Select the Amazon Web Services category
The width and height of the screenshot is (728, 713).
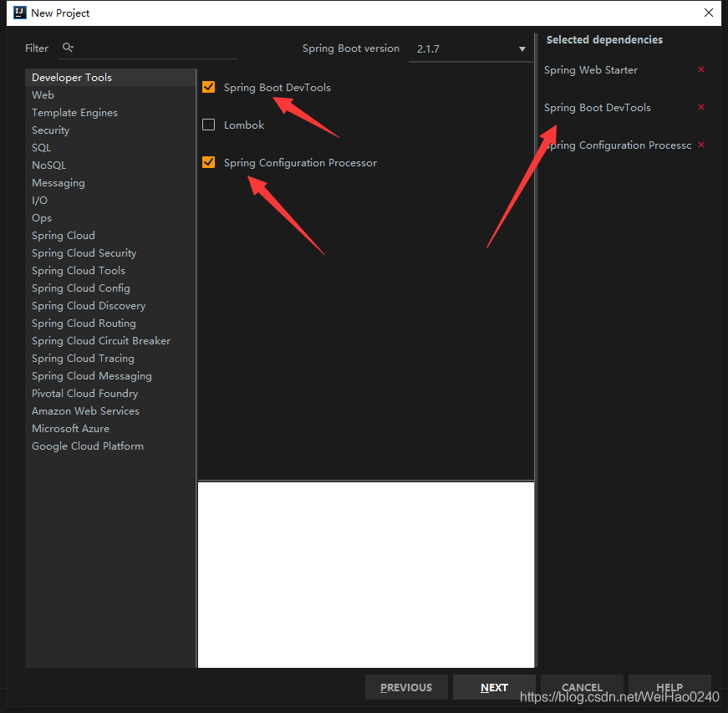110,411
